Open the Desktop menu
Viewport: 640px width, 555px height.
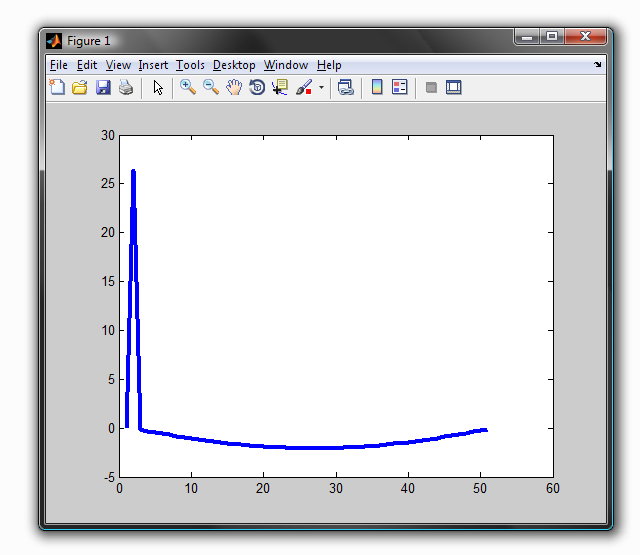click(x=234, y=65)
